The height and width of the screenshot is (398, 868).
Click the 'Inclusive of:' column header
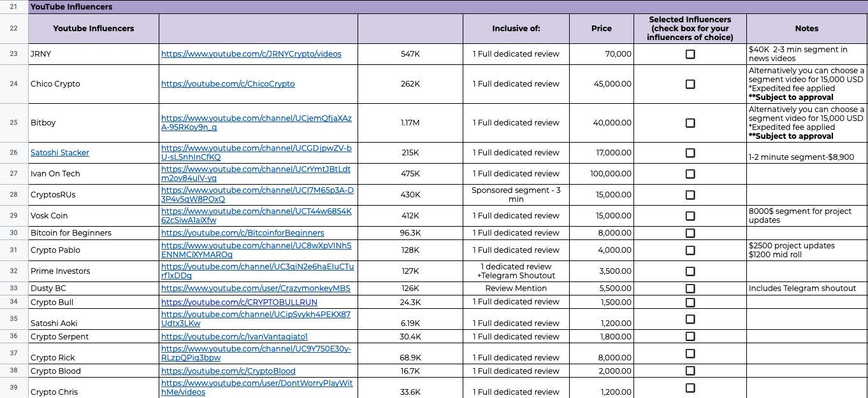516,29
